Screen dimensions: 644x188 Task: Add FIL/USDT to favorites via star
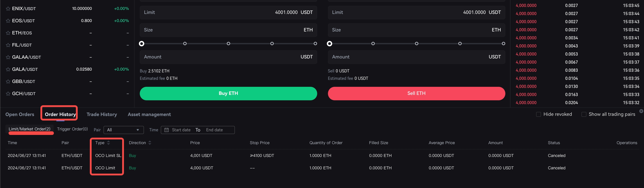[8, 45]
